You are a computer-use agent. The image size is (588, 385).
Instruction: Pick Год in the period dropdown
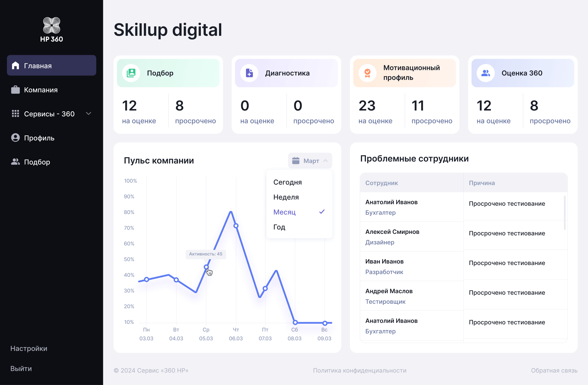(279, 227)
